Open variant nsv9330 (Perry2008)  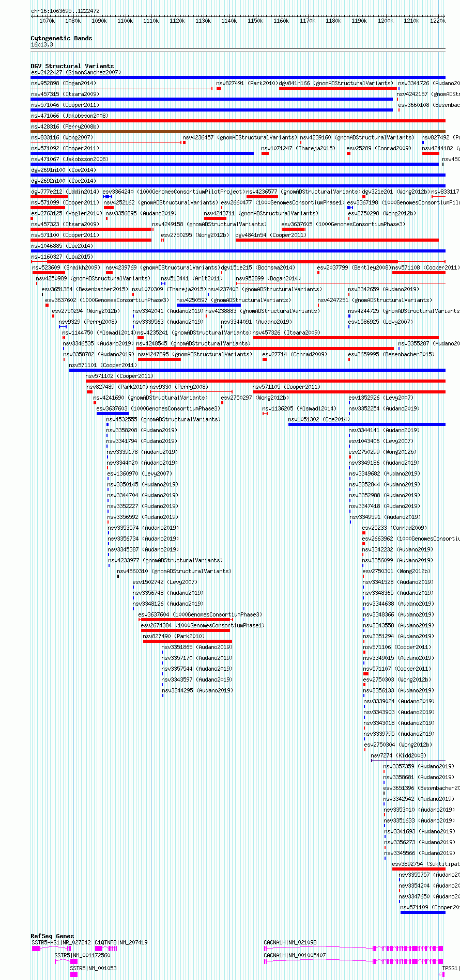pos(179,387)
